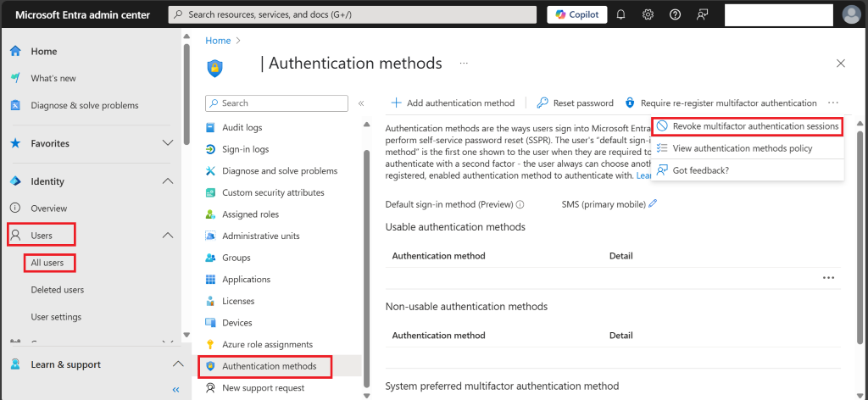Focus the Search resources, services, and docs box
The image size is (868, 400).
point(352,15)
